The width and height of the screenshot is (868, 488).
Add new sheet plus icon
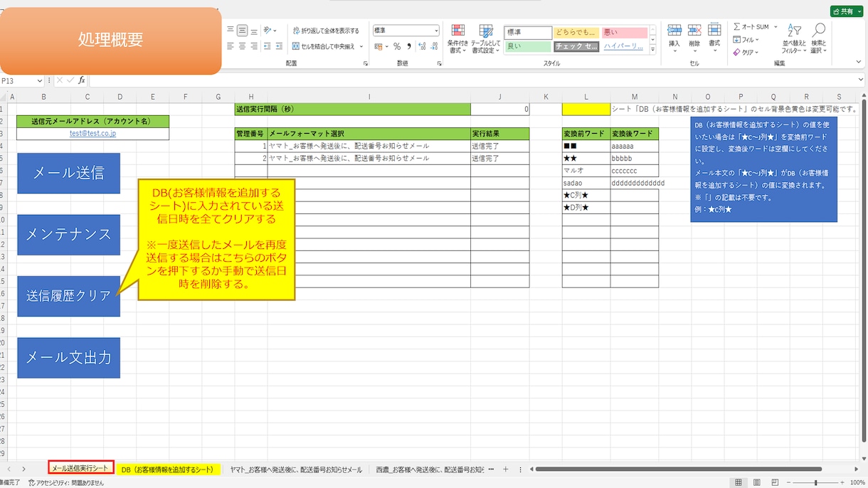click(x=506, y=470)
